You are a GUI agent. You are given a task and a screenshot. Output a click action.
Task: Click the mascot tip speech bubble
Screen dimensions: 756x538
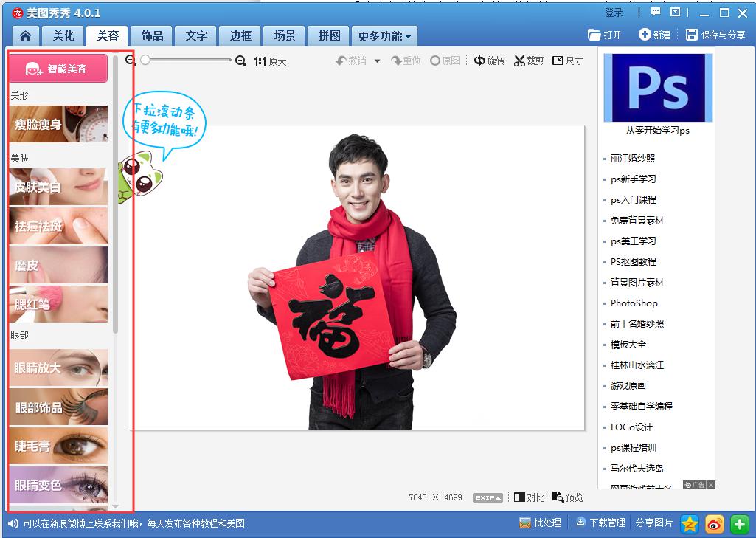tap(164, 122)
